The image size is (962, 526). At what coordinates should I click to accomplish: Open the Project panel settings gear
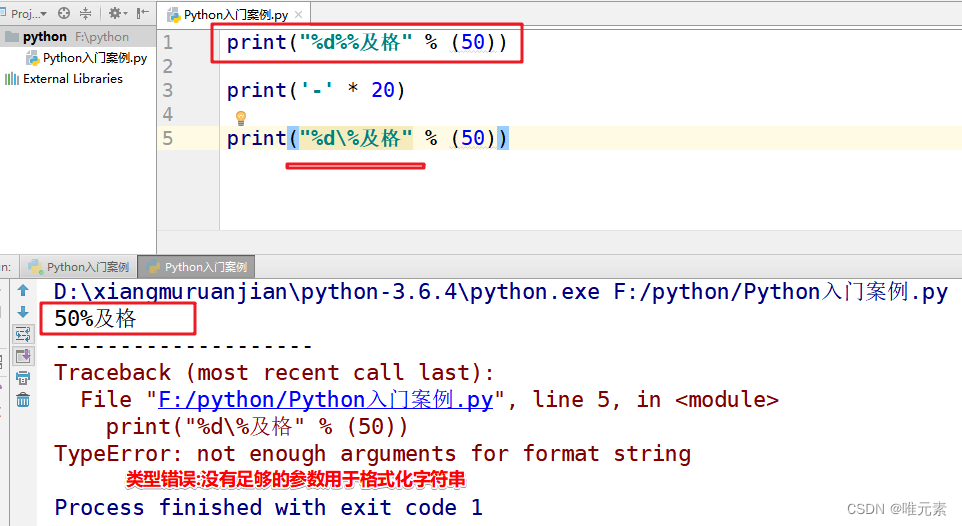pyautogui.click(x=117, y=13)
